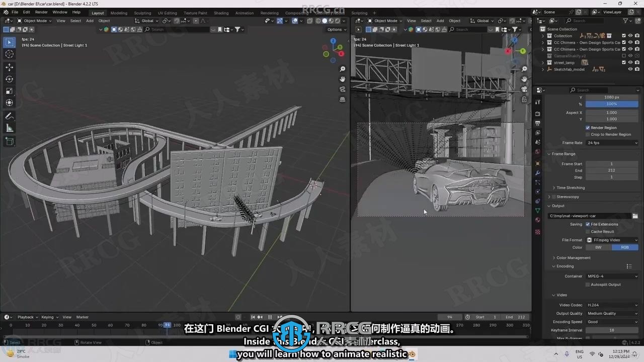The height and width of the screenshot is (362, 644).
Task: Hide street_lamp collection with eye icon
Action: 630,62
